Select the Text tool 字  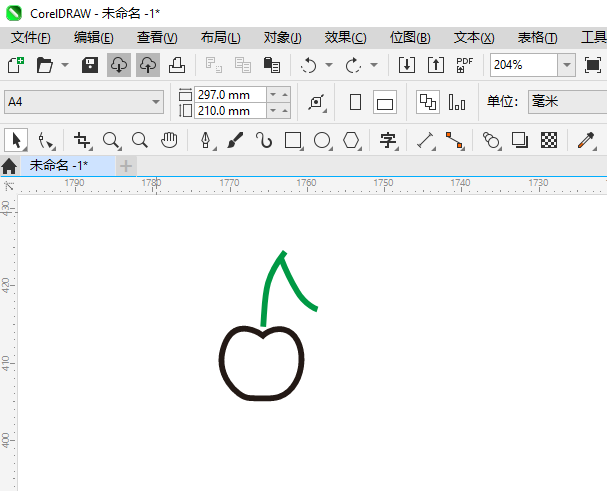click(388, 140)
